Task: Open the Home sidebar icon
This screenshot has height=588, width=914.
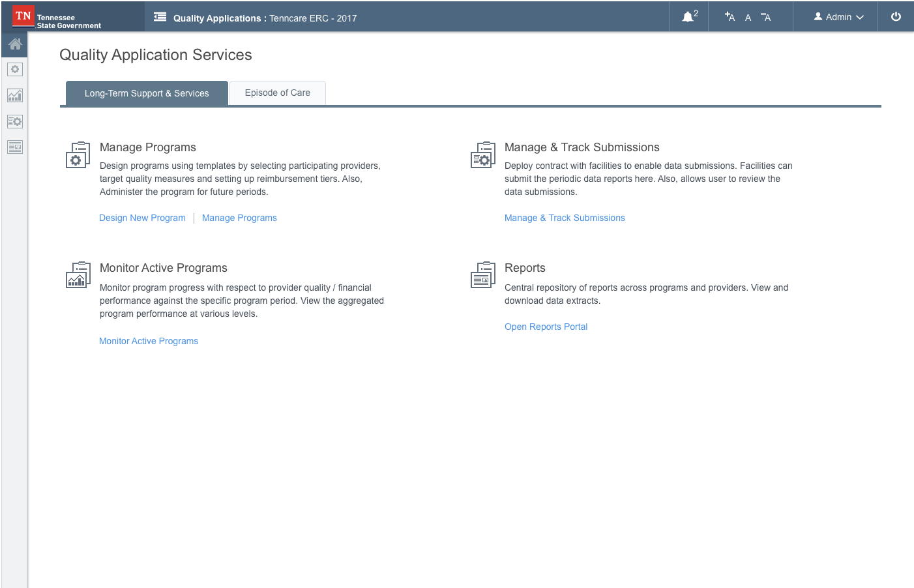Action: coord(15,44)
